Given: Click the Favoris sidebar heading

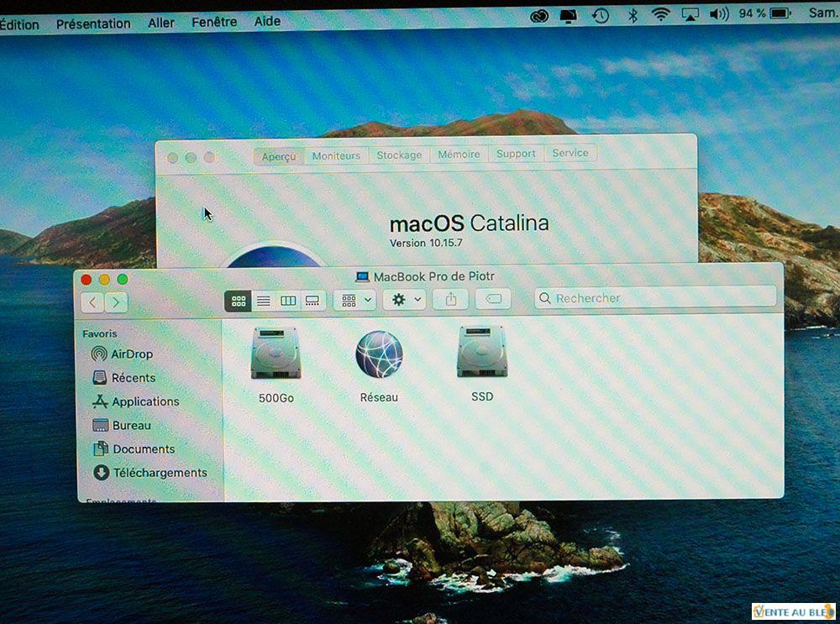Looking at the screenshot, I should tap(100, 333).
